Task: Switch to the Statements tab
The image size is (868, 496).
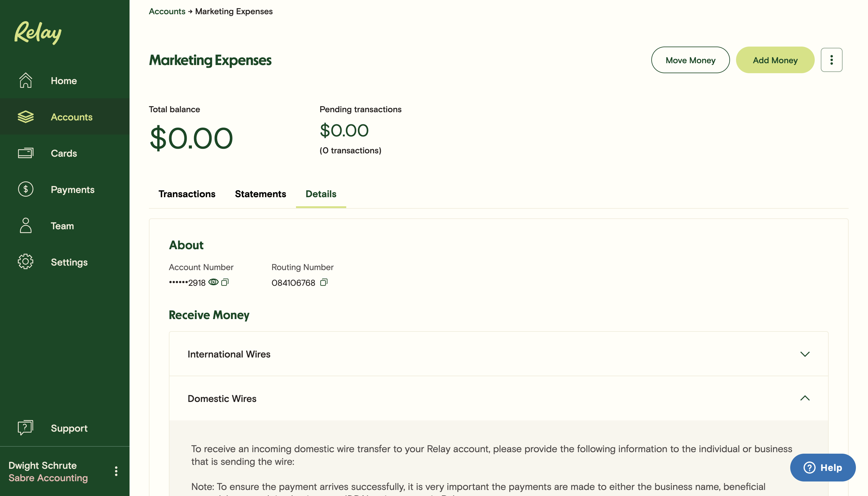Action: 260,194
